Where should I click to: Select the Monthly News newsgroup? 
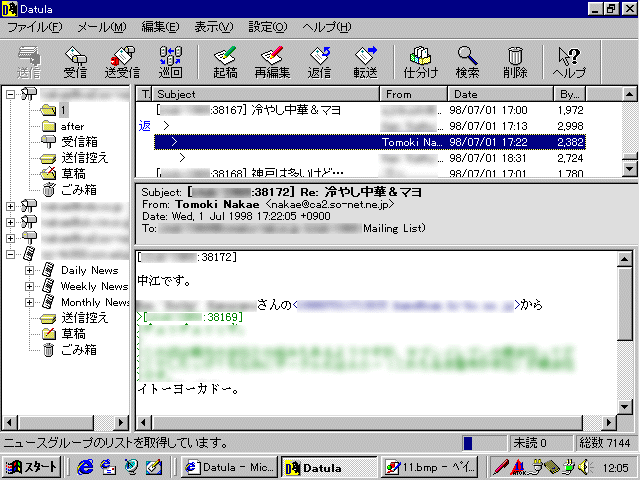(x=95, y=302)
